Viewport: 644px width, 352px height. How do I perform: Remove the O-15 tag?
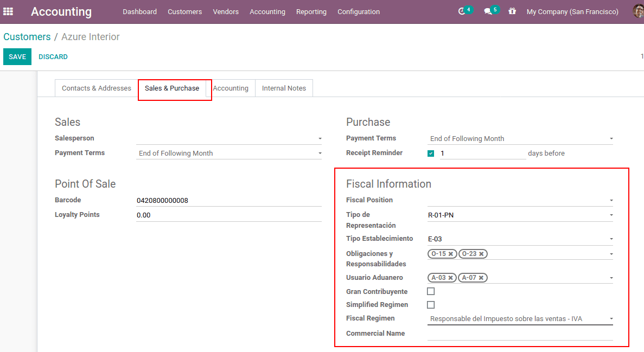click(x=450, y=254)
